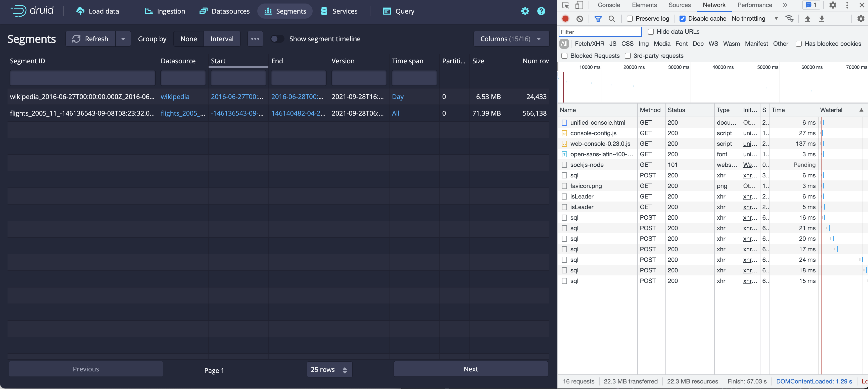Toggle Show segment timeline switch

(277, 39)
